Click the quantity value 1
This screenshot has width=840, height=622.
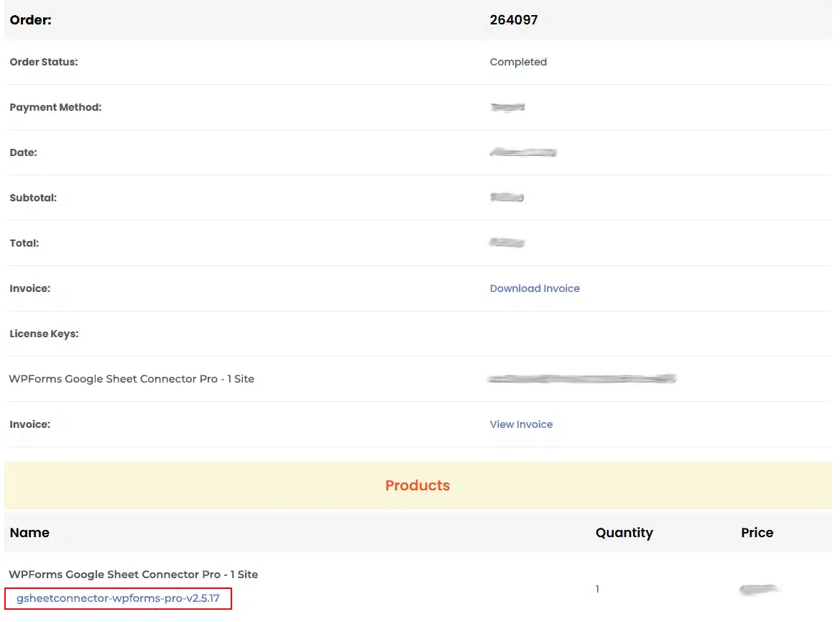597,588
